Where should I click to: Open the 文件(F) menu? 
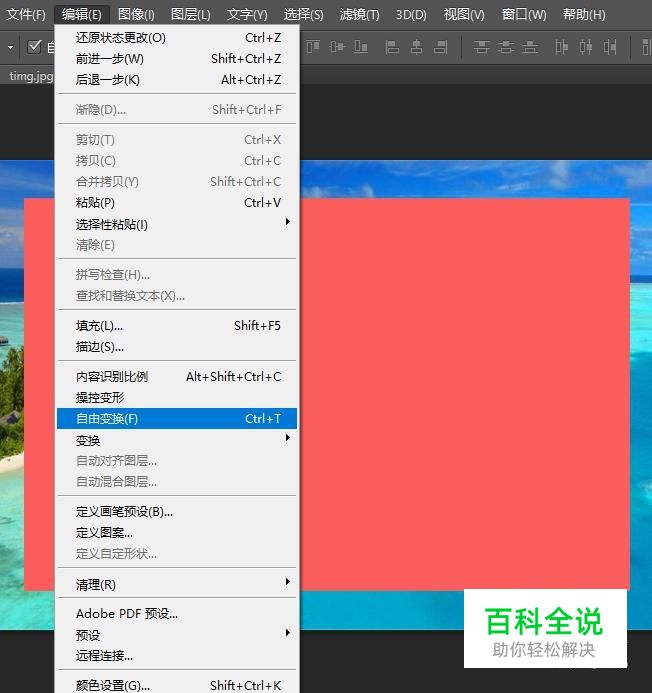pos(26,15)
